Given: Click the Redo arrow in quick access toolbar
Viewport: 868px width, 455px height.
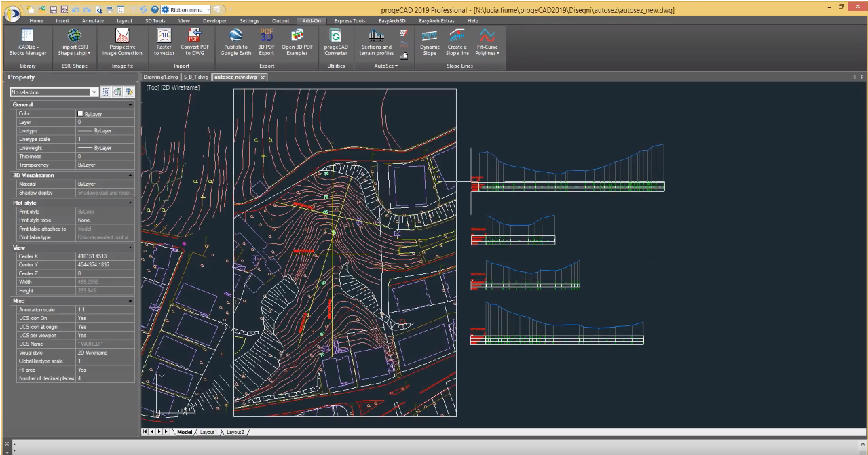Looking at the screenshot, I should [x=87, y=9].
